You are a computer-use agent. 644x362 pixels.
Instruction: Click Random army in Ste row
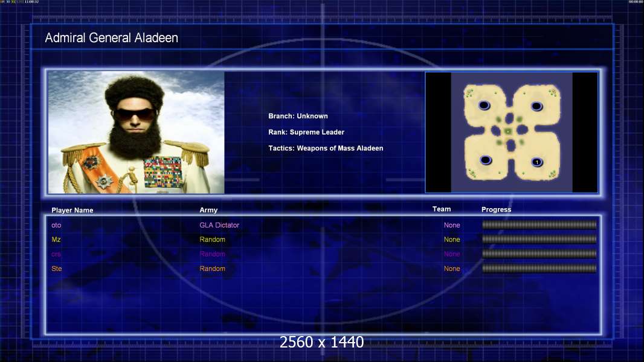(212, 268)
